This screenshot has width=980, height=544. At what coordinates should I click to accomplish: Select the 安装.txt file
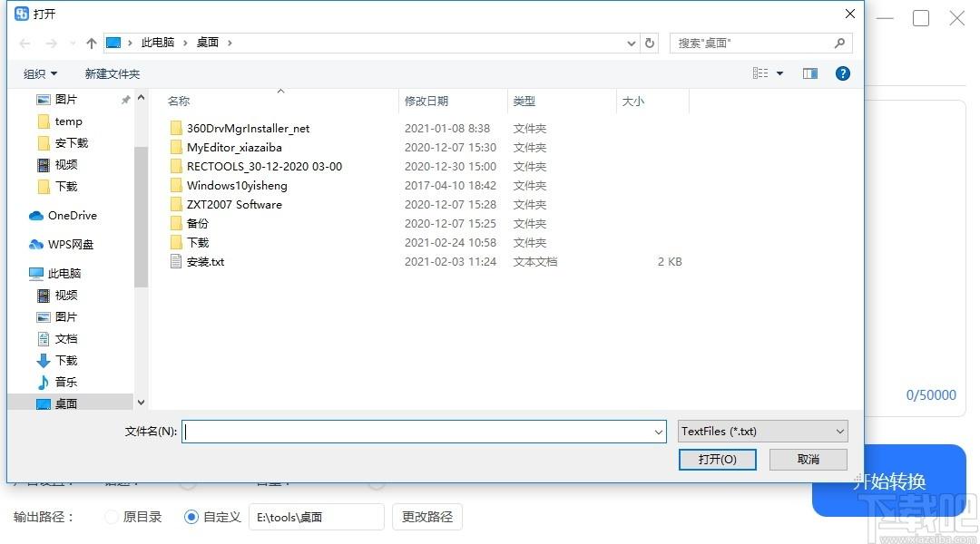pyautogui.click(x=205, y=261)
